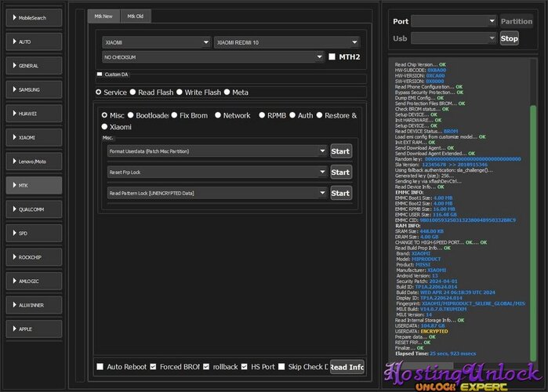Screen dimensions: 548x392
Task: Click the Security Patch date in log
Action: pos(443,281)
